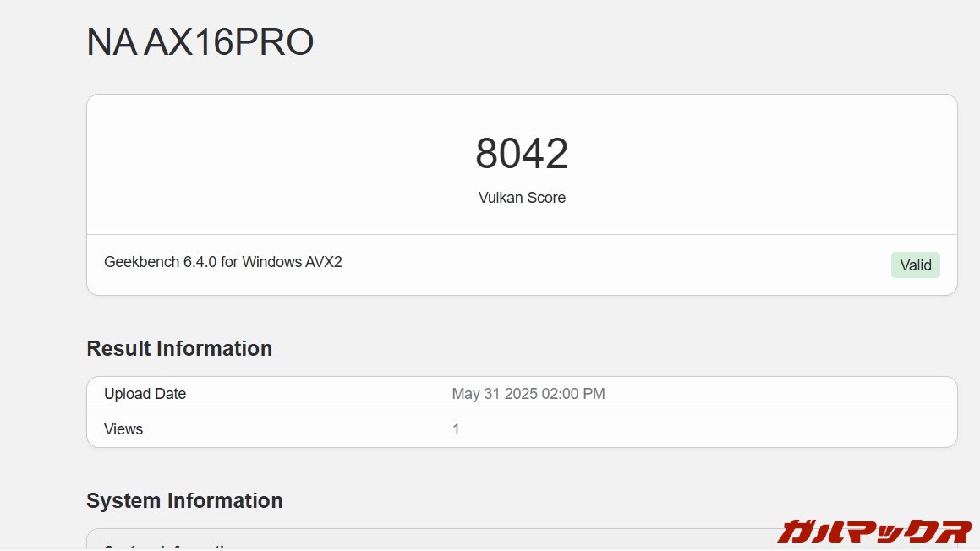Click the NA AX16PRO page title
The width and height of the screenshot is (980, 551).
pos(199,41)
